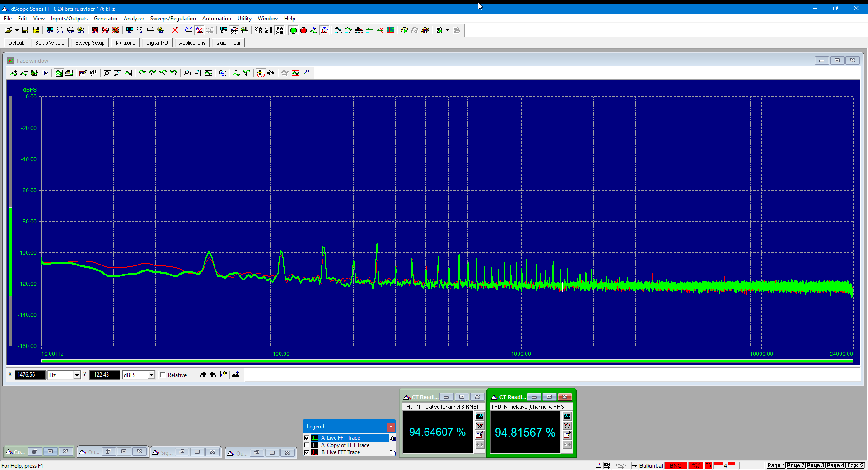Click the settings pencil icon in Channel A reading
Screen dimensions: 868x470
567,435
